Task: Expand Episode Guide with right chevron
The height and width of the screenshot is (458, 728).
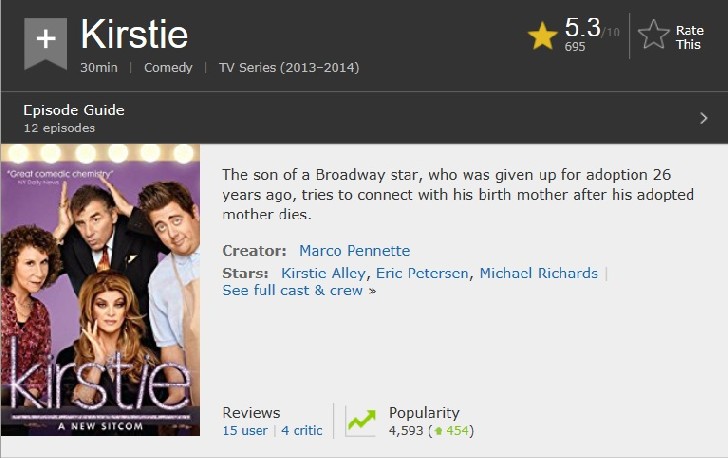Action: pos(703,118)
